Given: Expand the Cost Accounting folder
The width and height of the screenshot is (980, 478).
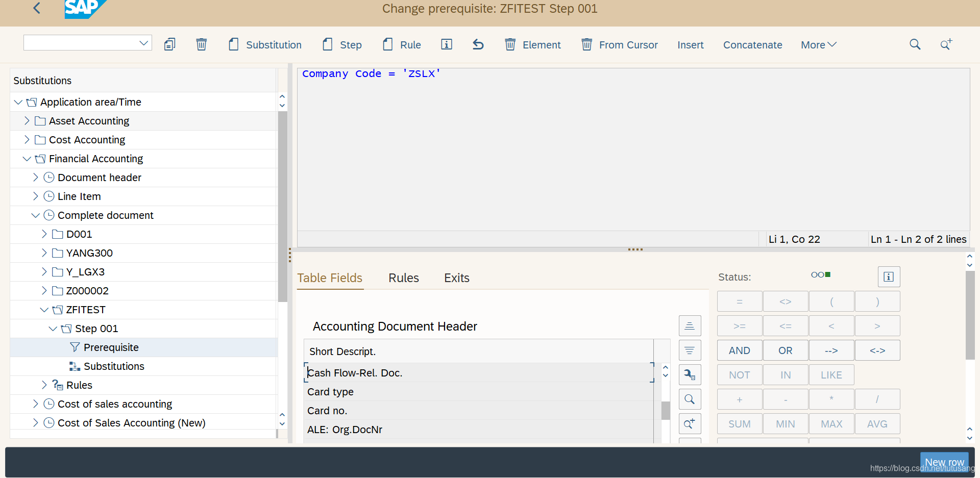Looking at the screenshot, I should click(27, 140).
